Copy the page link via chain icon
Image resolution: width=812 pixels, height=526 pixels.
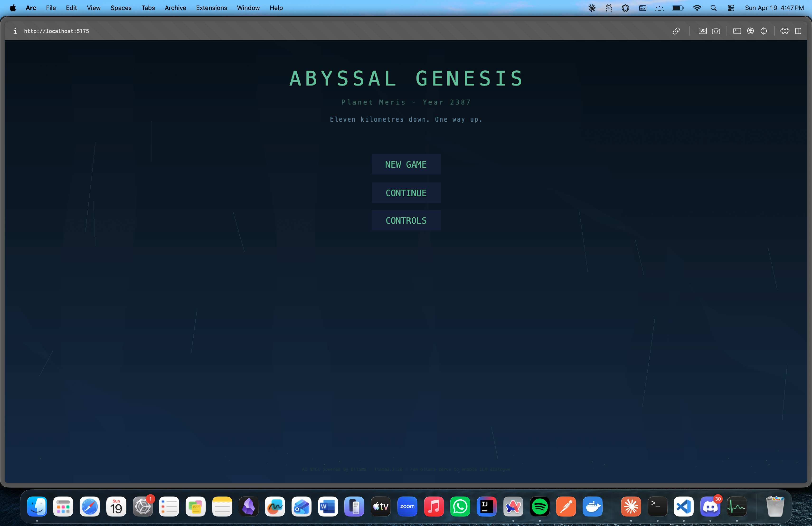click(676, 31)
